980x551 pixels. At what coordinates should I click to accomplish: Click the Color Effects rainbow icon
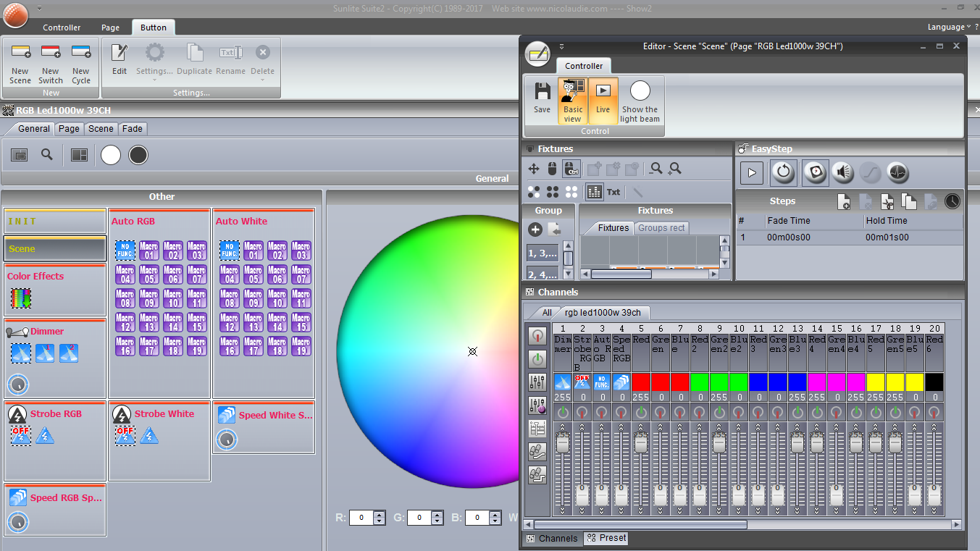coord(21,298)
